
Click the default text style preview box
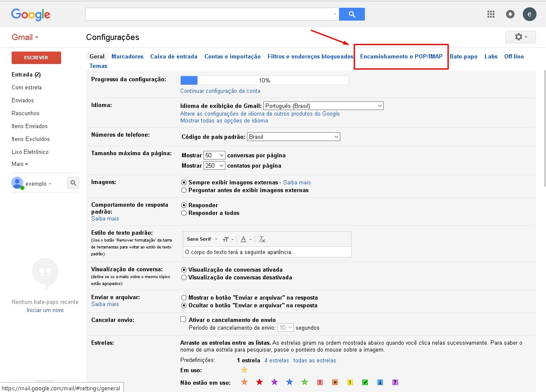coord(267,252)
